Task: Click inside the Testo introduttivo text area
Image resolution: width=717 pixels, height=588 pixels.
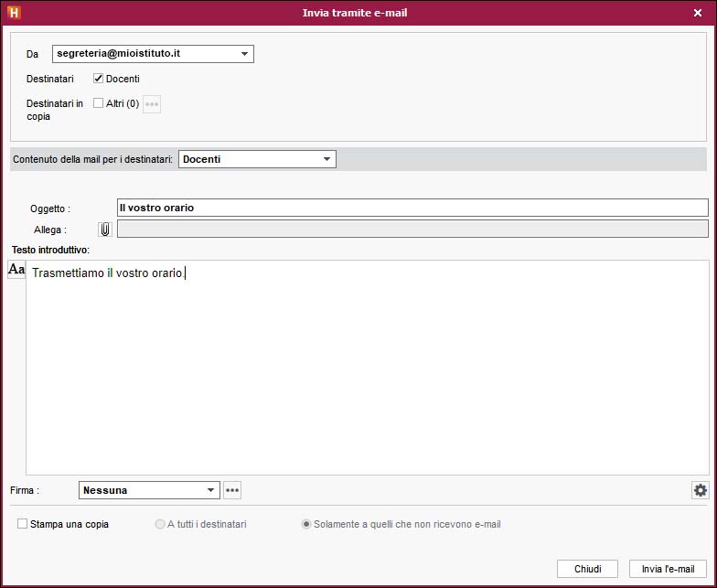Action: pyautogui.click(x=366, y=366)
